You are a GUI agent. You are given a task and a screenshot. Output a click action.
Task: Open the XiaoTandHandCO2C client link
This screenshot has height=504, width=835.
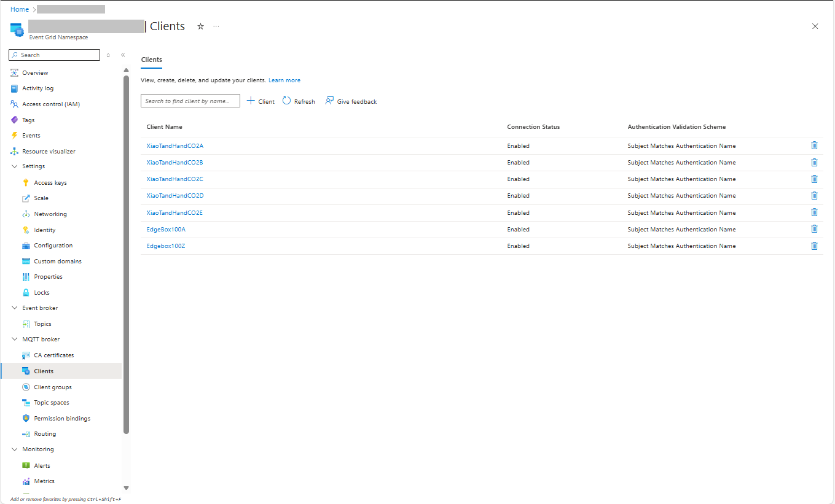(x=174, y=179)
